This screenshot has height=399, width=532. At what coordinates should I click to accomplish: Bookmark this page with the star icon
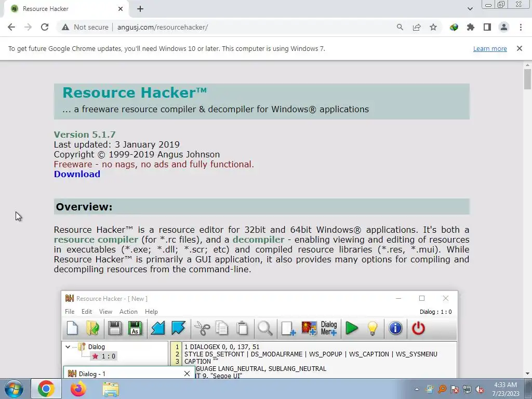(433, 27)
